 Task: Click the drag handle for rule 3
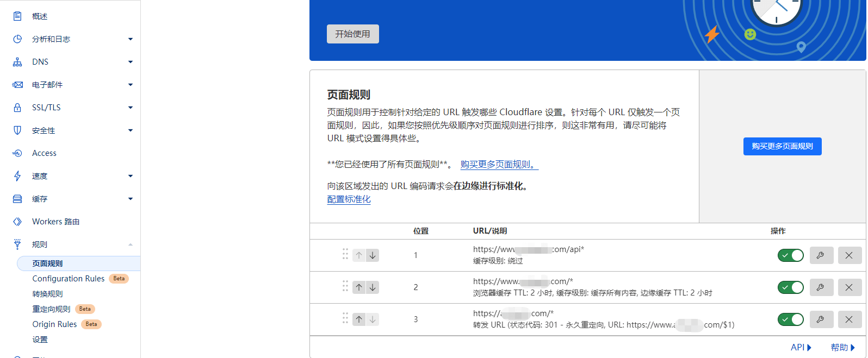tap(345, 318)
